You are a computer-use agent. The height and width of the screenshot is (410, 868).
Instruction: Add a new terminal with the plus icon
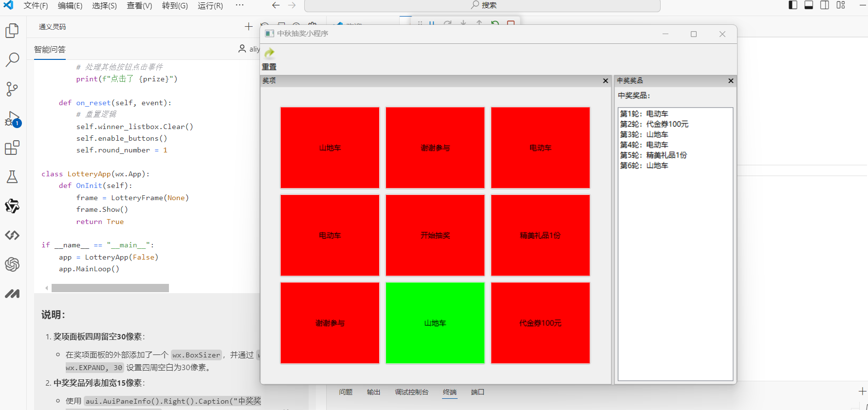(862, 391)
